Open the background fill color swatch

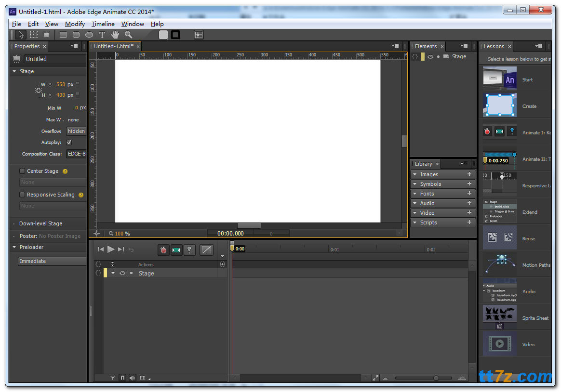point(163,35)
